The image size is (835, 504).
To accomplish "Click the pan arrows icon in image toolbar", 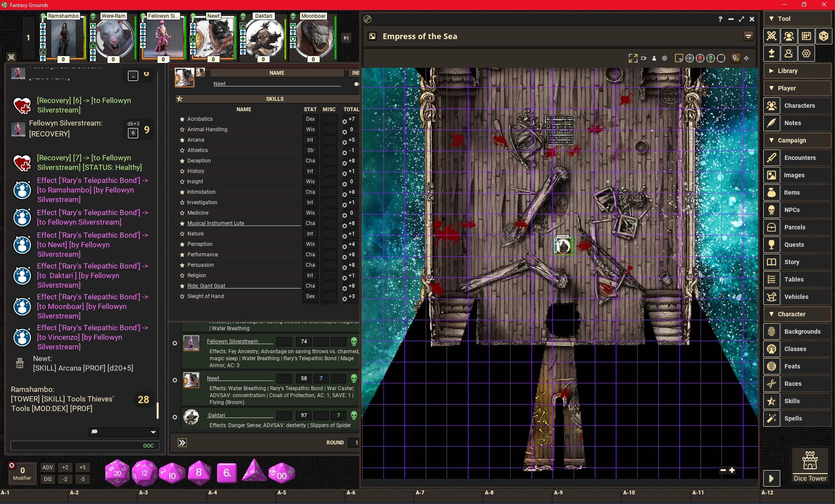I will point(747,58).
